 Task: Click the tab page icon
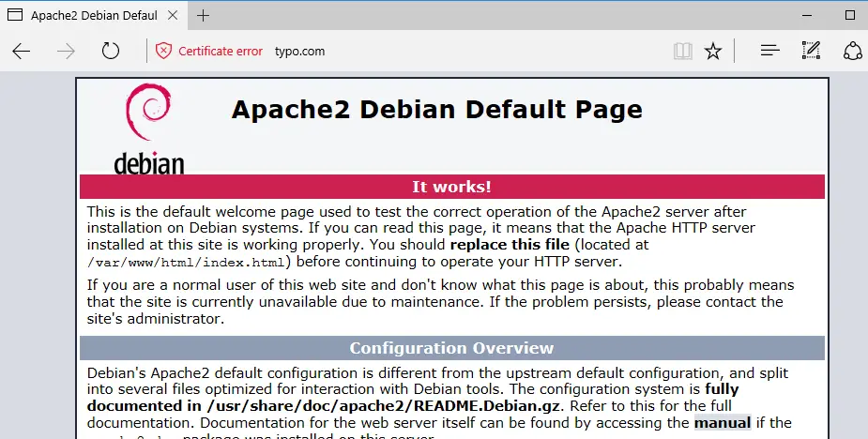click(x=15, y=16)
